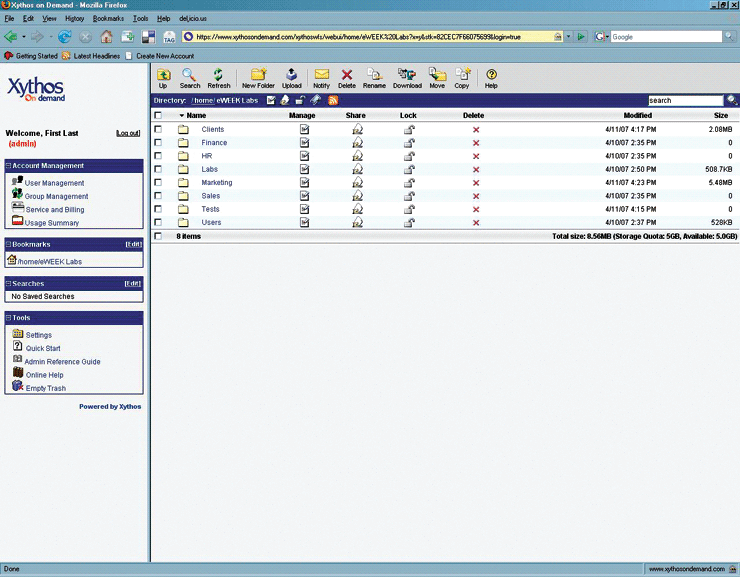Click the Share icon for Sales folder
The image size is (740, 577).
[358, 196]
